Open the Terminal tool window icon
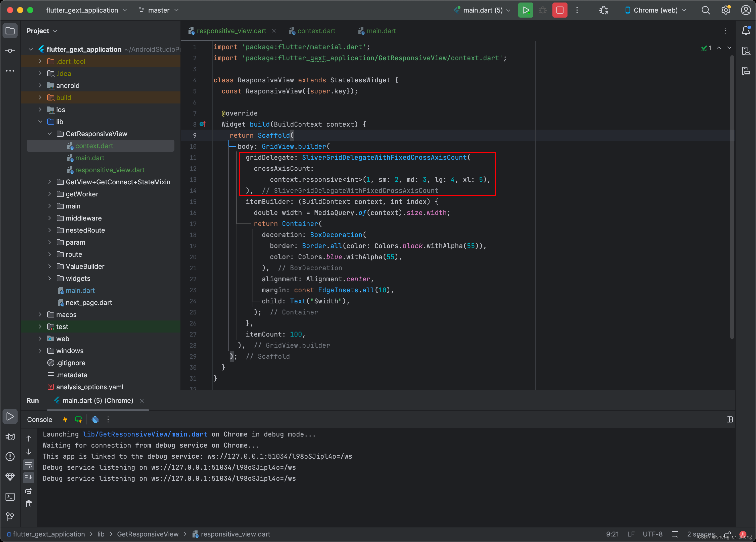The height and width of the screenshot is (542, 756). coord(10,497)
